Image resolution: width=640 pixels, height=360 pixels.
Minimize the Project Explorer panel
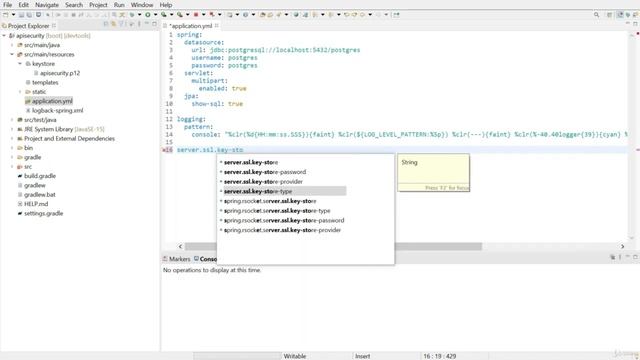(147, 24)
